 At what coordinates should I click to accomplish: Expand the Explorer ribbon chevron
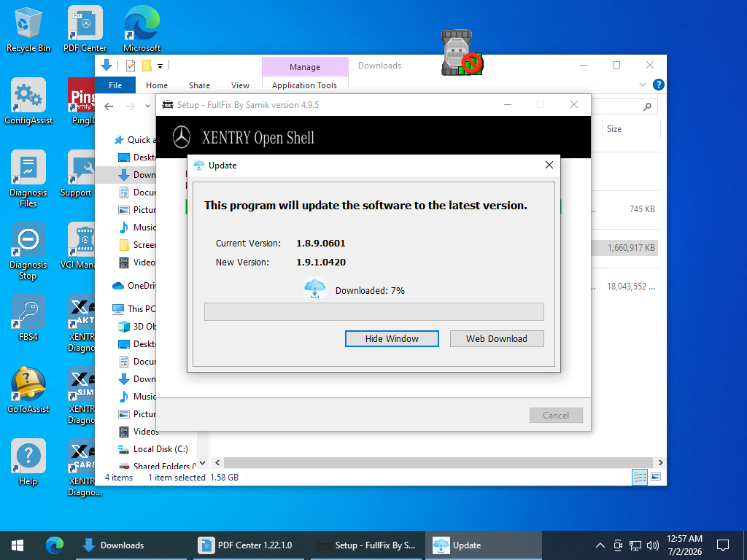642,85
